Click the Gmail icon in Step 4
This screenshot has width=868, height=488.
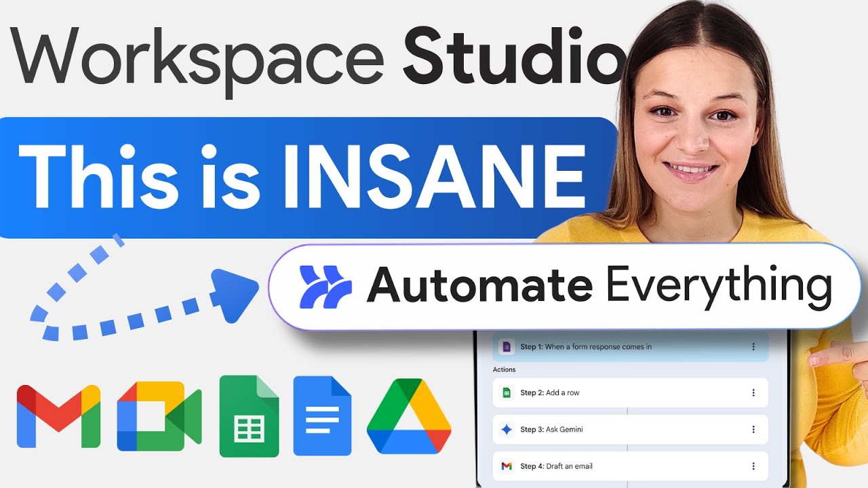point(506,466)
